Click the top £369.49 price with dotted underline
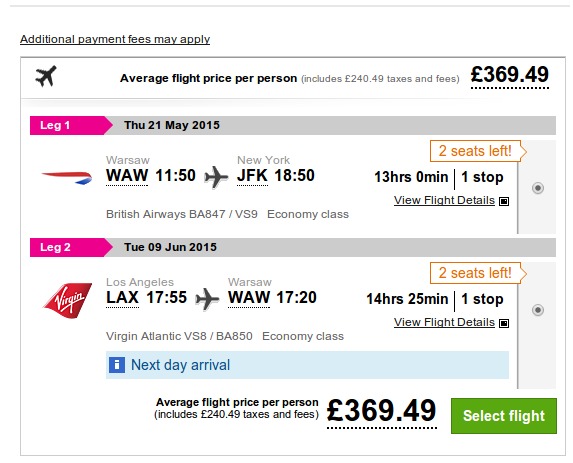Screen dimensions: 573x463 point(510,75)
